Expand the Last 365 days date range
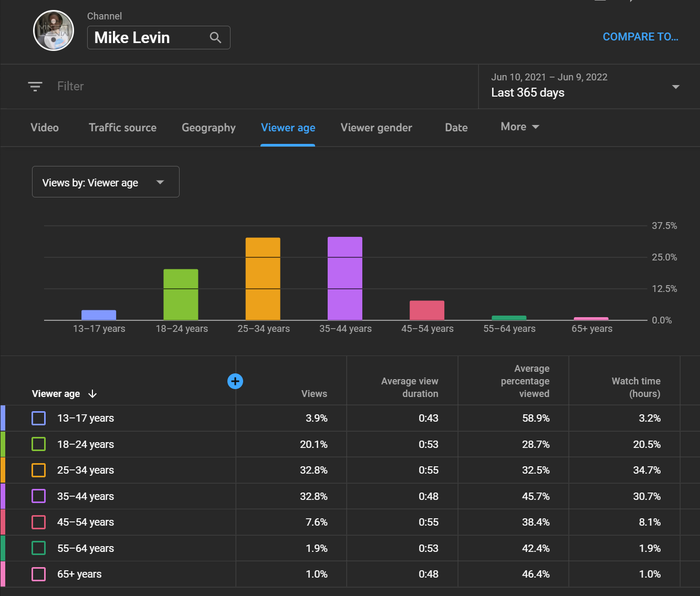Viewport: 700px width, 596px height. (589, 87)
